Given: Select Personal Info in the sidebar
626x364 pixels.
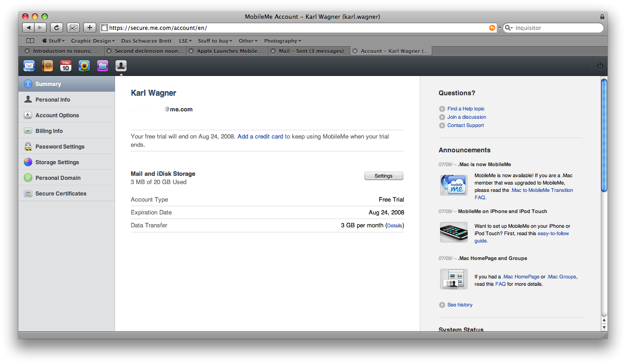Looking at the screenshot, I should [x=66, y=99].
